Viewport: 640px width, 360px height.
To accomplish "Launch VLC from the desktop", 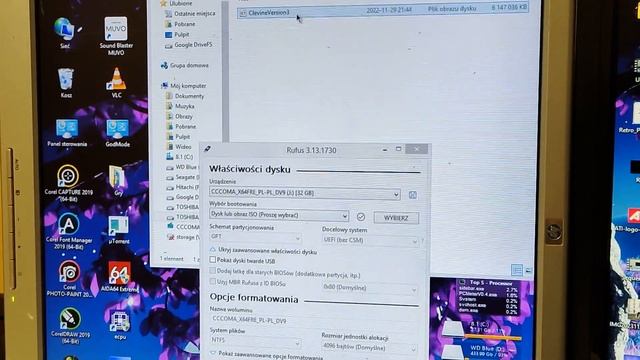I will [117, 83].
